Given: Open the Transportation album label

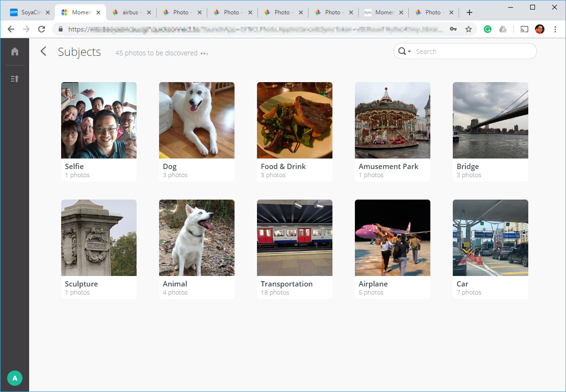Looking at the screenshot, I should (x=287, y=284).
